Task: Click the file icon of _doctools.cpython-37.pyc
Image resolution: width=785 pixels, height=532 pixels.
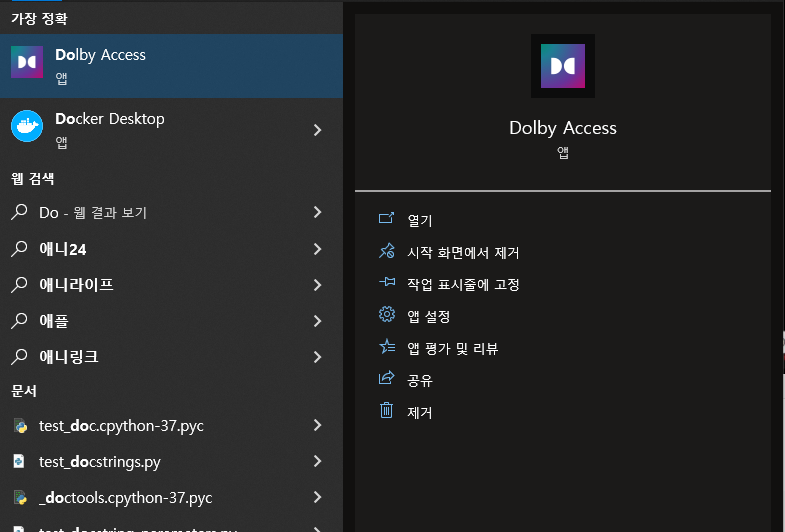Action: click(x=20, y=497)
